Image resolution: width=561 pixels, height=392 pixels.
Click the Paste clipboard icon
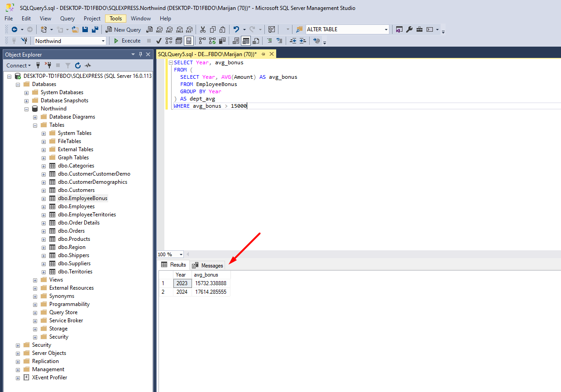click(222, 29)
